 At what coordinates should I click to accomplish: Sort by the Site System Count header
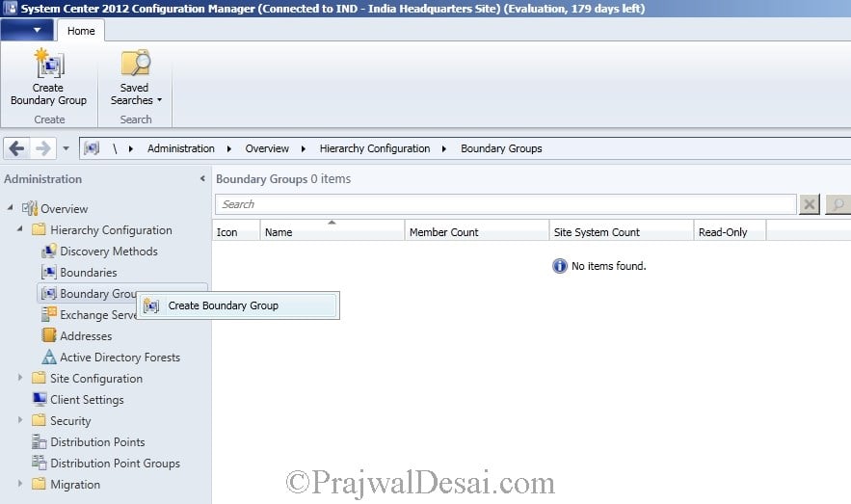[x=622, y=231]
